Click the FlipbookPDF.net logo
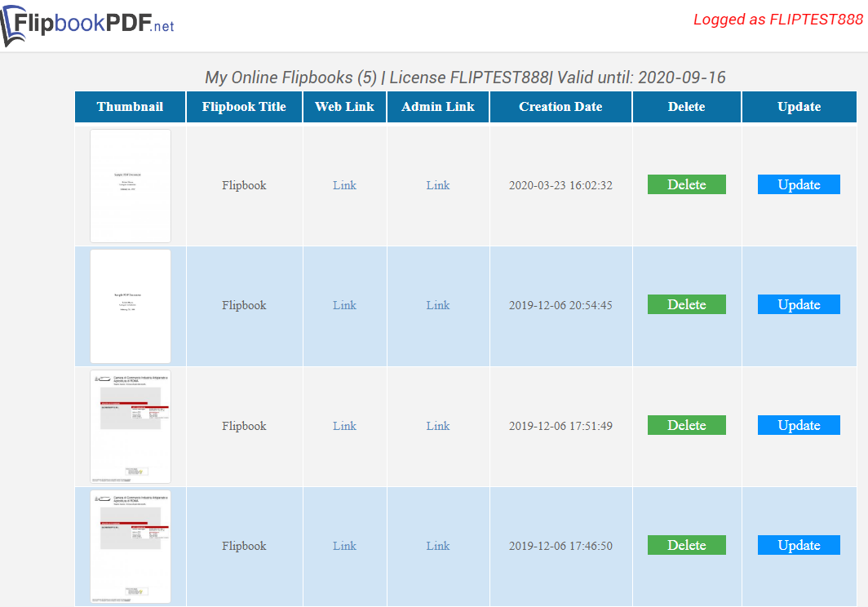 click(87, 24)
